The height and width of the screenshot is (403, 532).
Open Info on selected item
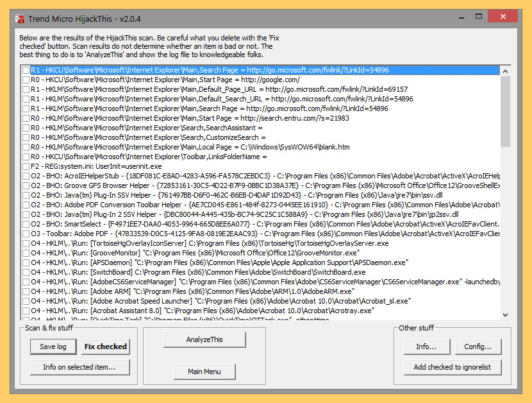point(79,367)
